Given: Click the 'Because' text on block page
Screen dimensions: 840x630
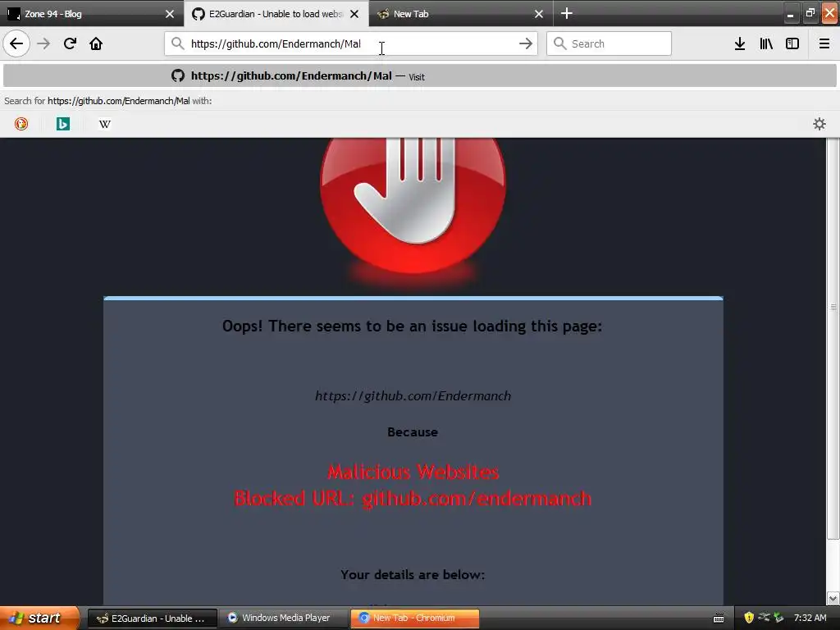Looking at the screenshot, I should click(413, 432).
